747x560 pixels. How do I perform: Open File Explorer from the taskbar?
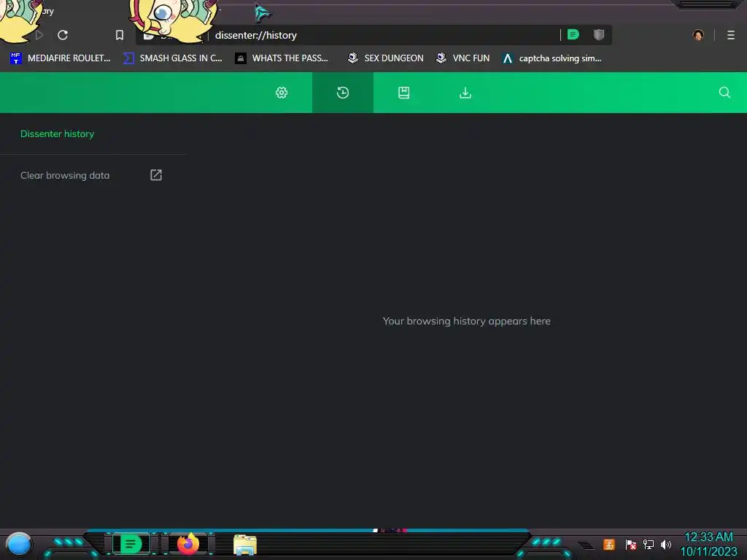coord(245,544)
